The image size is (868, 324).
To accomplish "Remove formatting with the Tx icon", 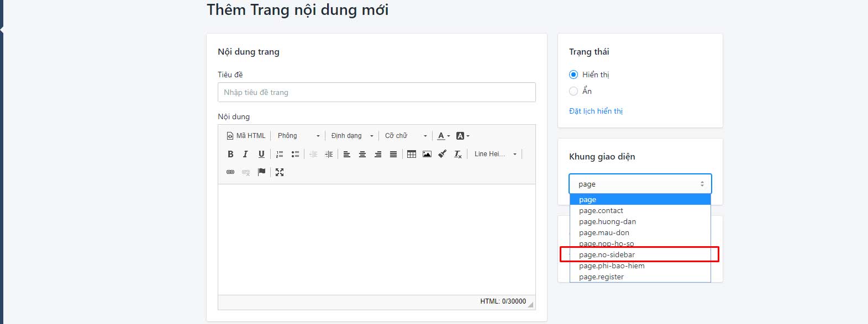I will (x=458, y=154).
